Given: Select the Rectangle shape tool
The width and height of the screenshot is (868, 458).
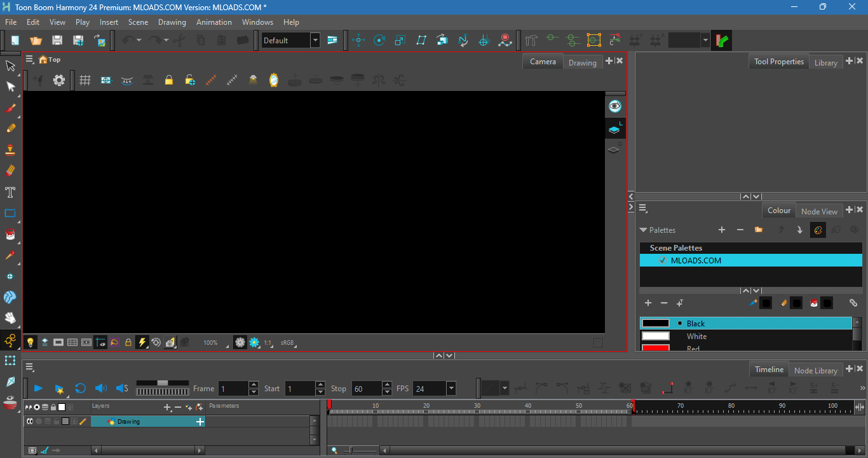Looking at the screenshot, I should (x=11, y=213).
